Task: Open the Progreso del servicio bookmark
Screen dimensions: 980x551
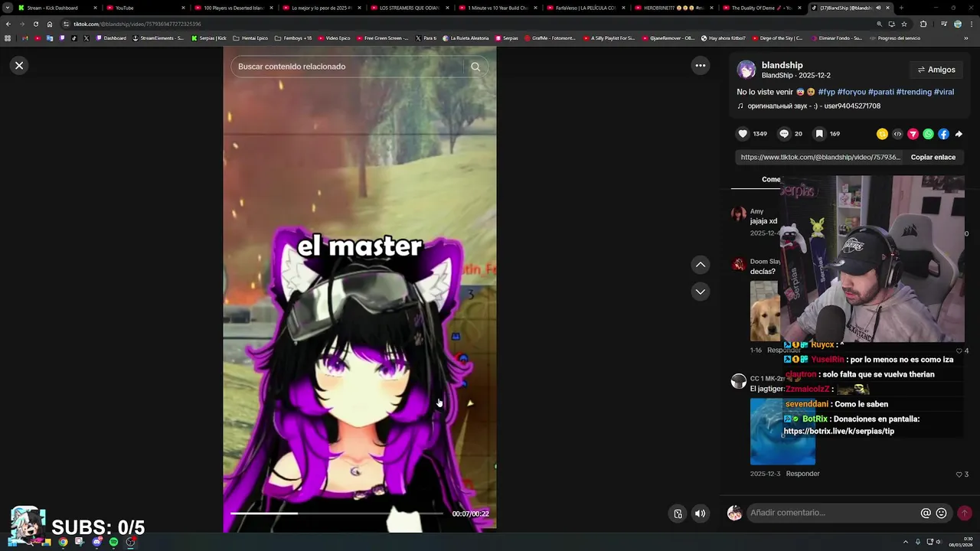Action: coord(895,37)
